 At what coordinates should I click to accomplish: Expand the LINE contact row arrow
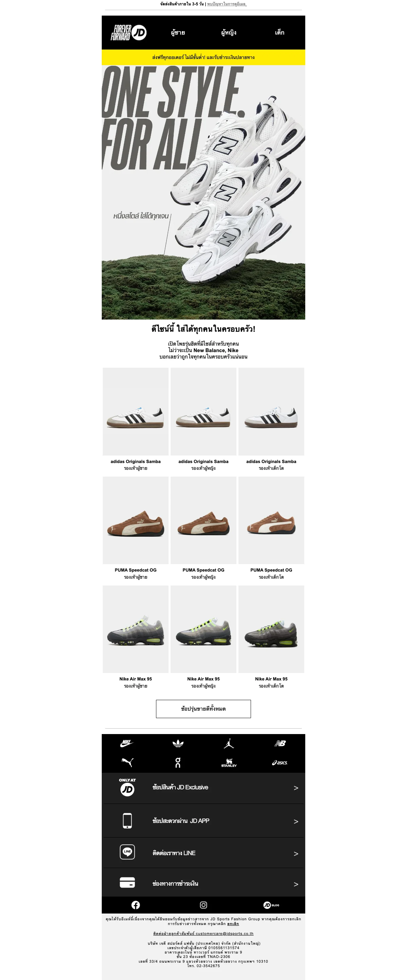296,854
